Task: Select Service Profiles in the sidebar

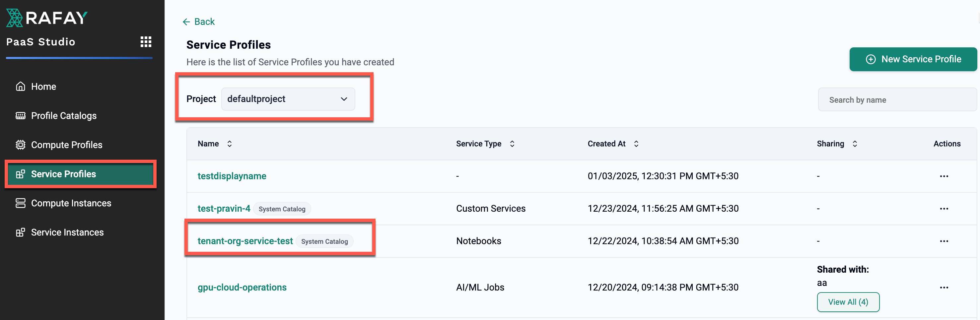Action: click(80, 174)
